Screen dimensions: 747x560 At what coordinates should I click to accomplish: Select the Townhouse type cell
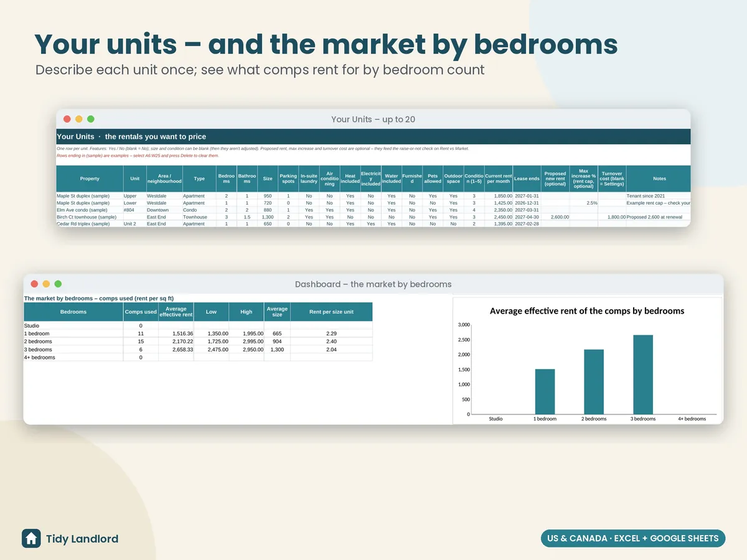point(199,217)
